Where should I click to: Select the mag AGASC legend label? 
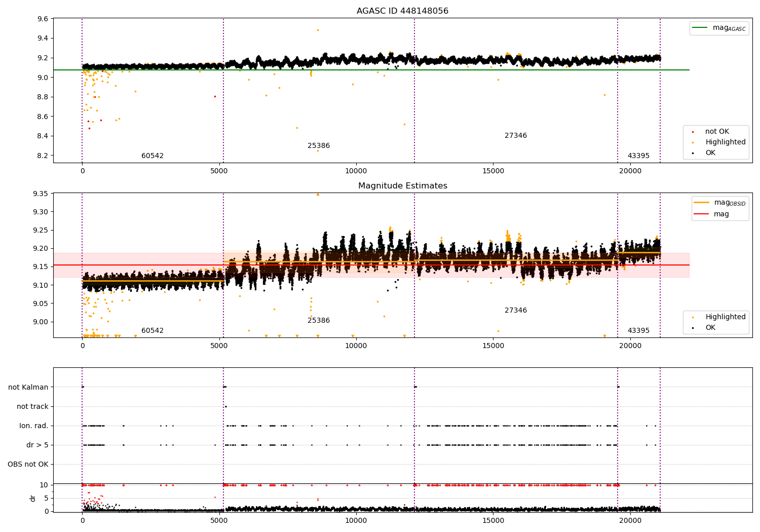tap(729, 28)
